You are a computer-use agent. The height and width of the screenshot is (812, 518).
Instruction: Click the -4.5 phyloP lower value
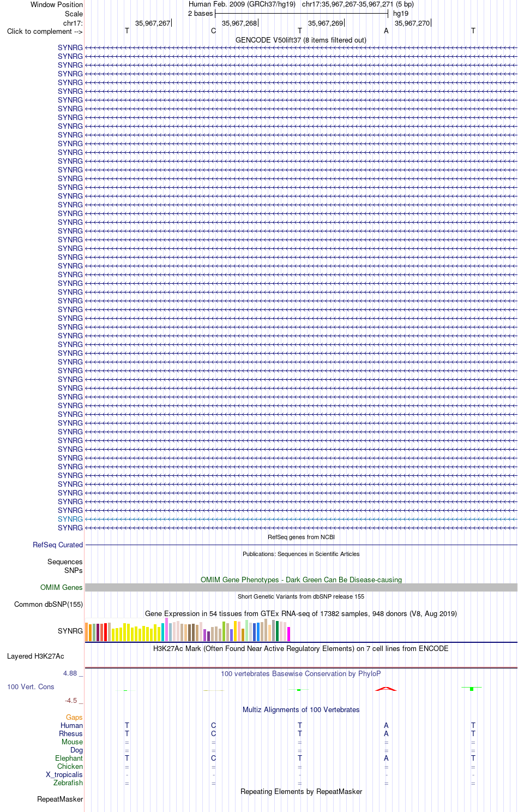(71, 700)
